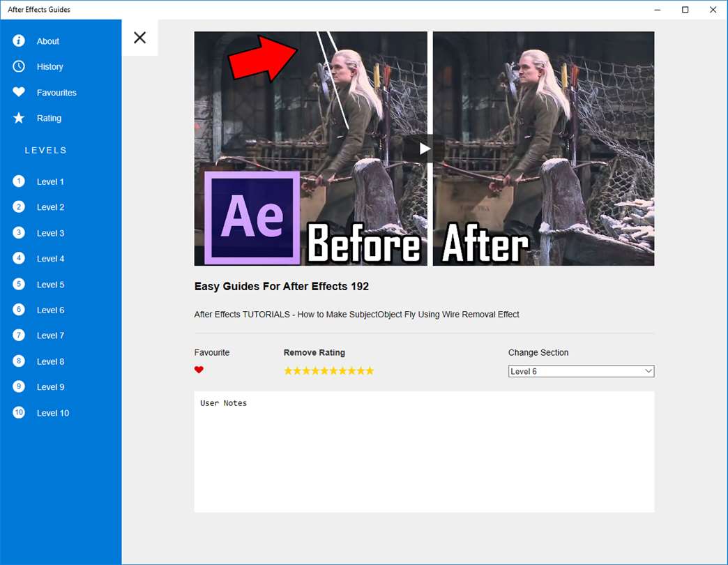The height and width of the screenshot is (565, 728).
Task: Close the guide detail with X icon
Action: (139, 38)
